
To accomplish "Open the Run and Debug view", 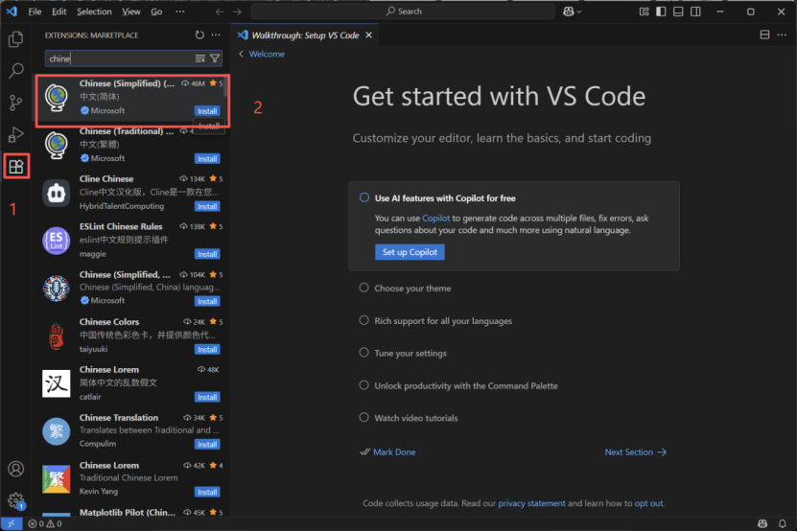I will 15,134.
